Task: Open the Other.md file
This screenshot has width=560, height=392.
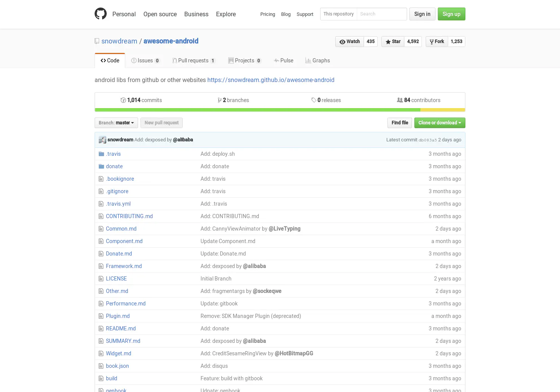Action: pos(117,291)
